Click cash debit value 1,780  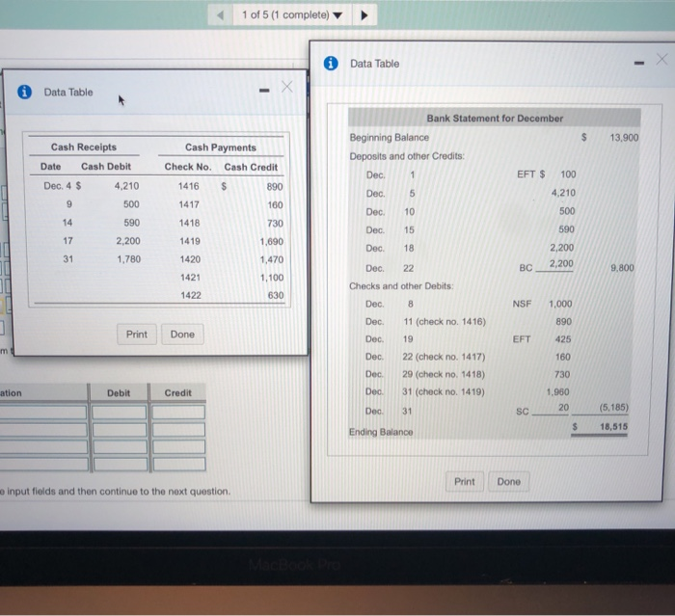click(128, 259)
